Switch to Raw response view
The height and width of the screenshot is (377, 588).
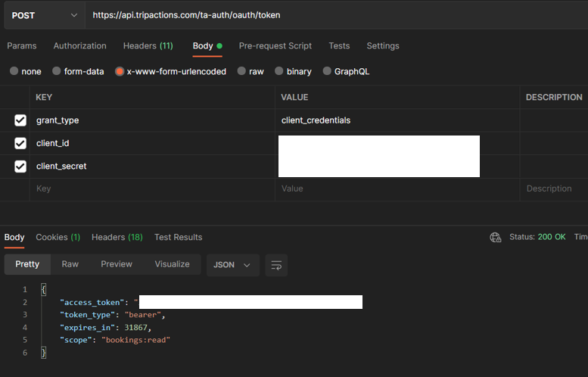(x=70, y=264)
